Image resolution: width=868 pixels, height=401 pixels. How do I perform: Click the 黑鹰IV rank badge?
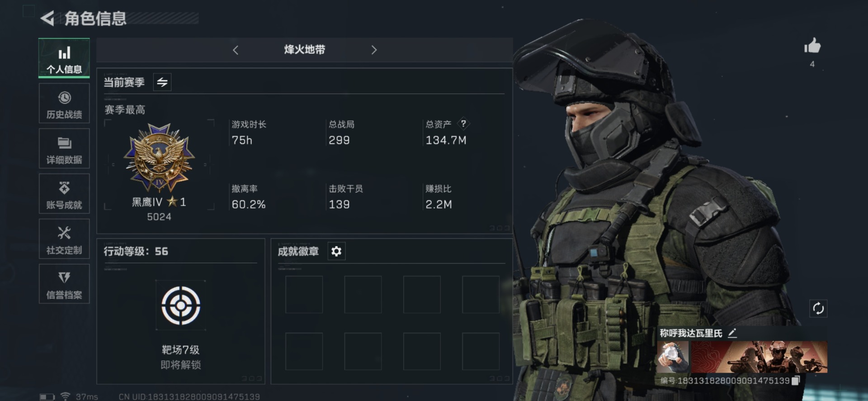tap(159, 158)
